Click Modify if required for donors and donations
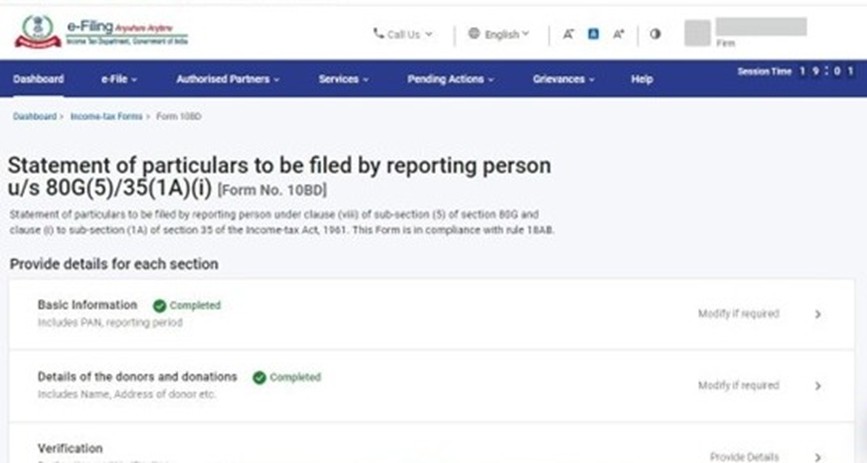The width and height of the screenshot is (867, 463). point(738,385)
